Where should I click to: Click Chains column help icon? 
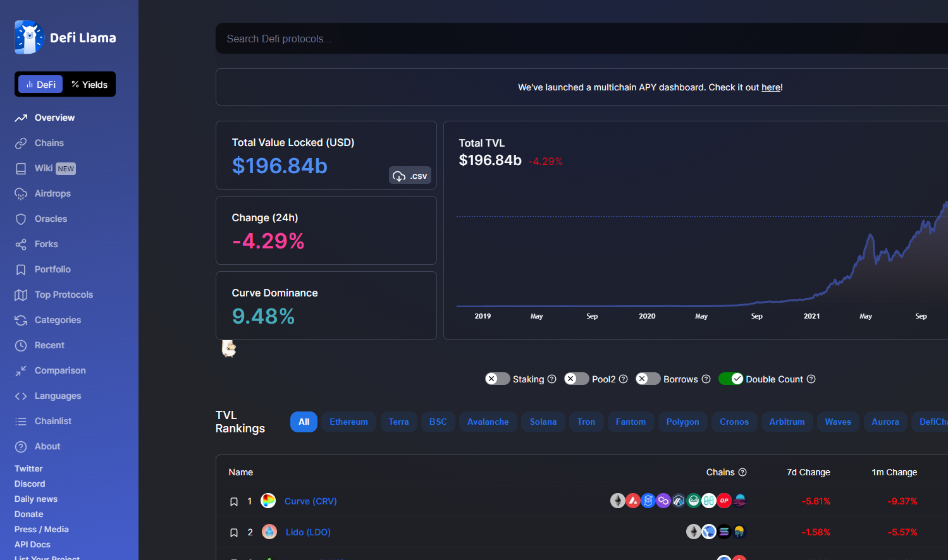tap(742, 472)
